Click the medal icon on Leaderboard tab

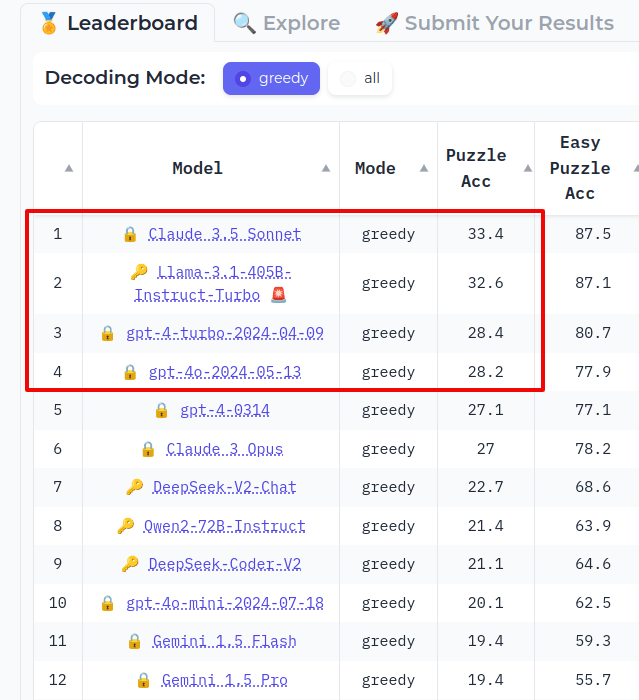click(x=49, y=23)
